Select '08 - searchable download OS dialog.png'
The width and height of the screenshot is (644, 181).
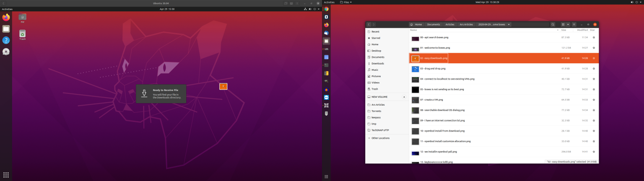coord(504,110)
